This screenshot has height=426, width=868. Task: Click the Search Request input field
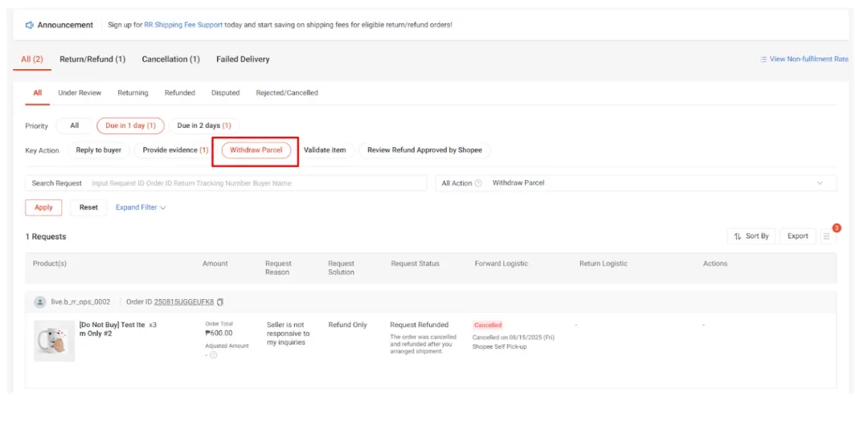tap(257, 183)
